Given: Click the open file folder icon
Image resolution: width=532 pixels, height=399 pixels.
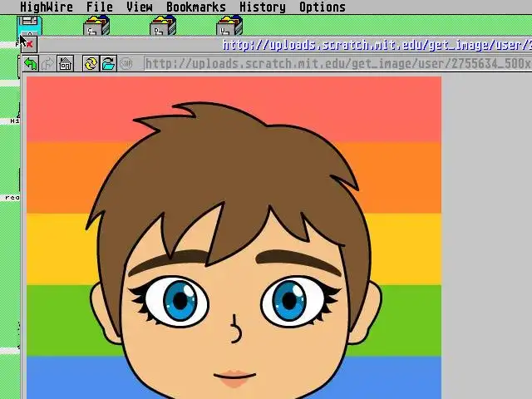Looking at the screenshot, I should [x=108, y=63].
